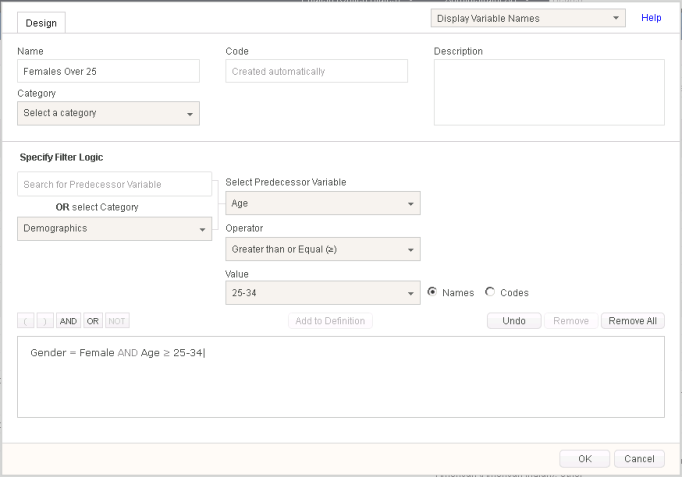Edit the Name field 'Females Over 25'
Viewport: 682px width, 477px height.
pyautogui.click(x=108, y=71)
